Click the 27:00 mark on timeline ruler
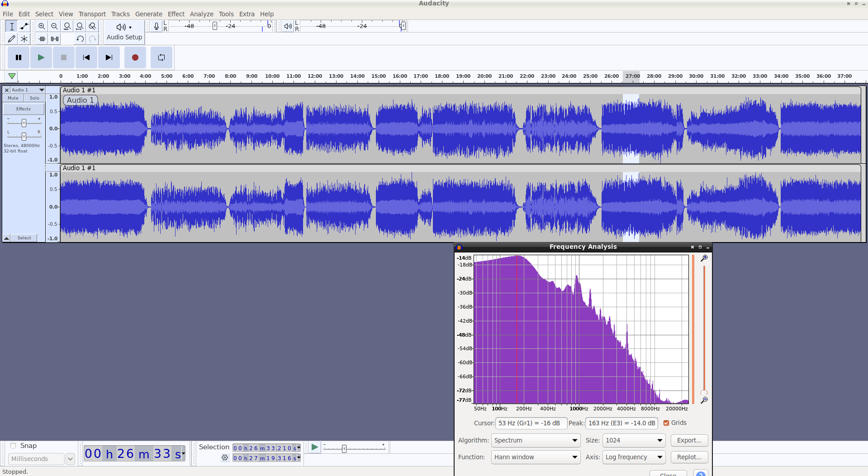This screenshot has height=476, width=868. (632, 76)
